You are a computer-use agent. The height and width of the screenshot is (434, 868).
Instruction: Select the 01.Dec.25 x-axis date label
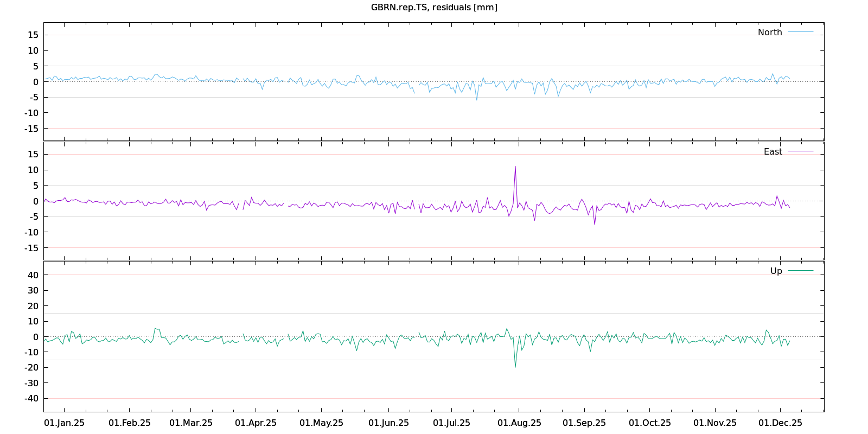click(x=780, y=423)
